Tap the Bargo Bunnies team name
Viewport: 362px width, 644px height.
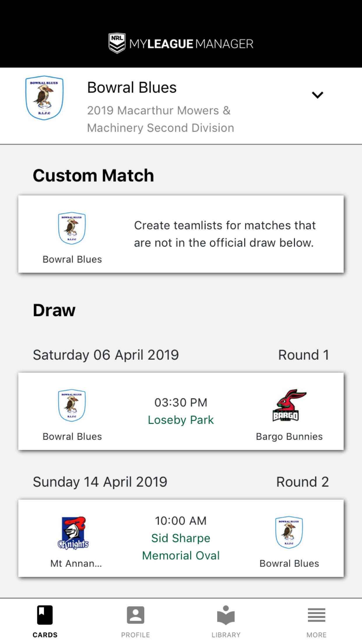click(289, 437)
